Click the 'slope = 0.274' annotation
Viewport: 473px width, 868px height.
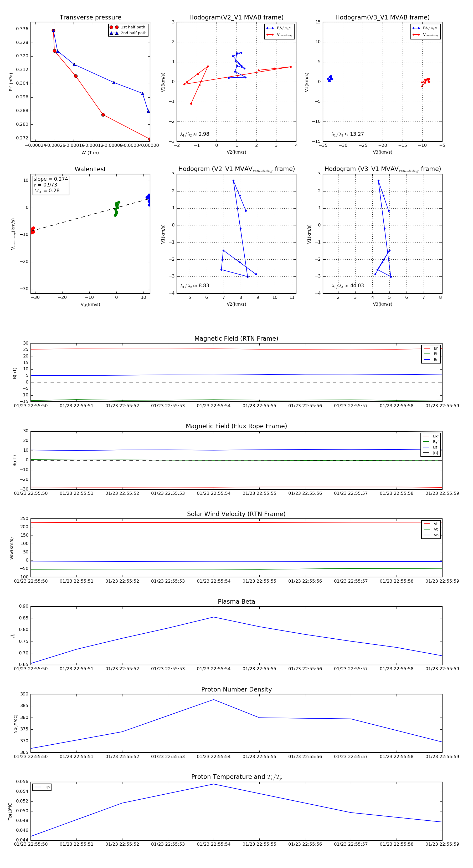pyautogui.click(x=50, y=179)
